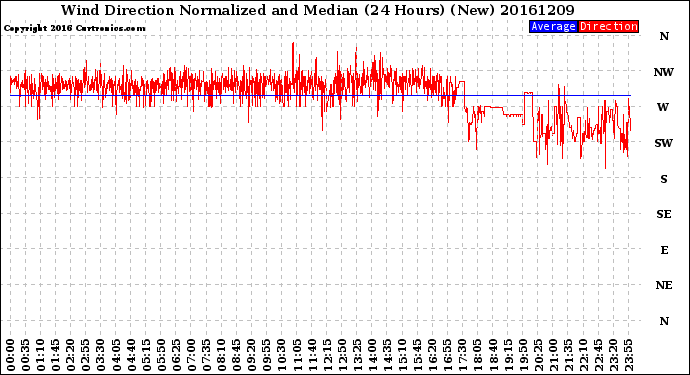Click the 05:15 time axis label

pyautogui.click(x=146, y=355)
